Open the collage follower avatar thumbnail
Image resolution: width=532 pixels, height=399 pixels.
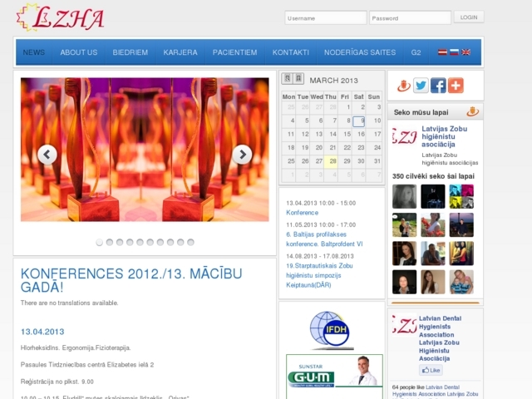click(x=461, y=196)
